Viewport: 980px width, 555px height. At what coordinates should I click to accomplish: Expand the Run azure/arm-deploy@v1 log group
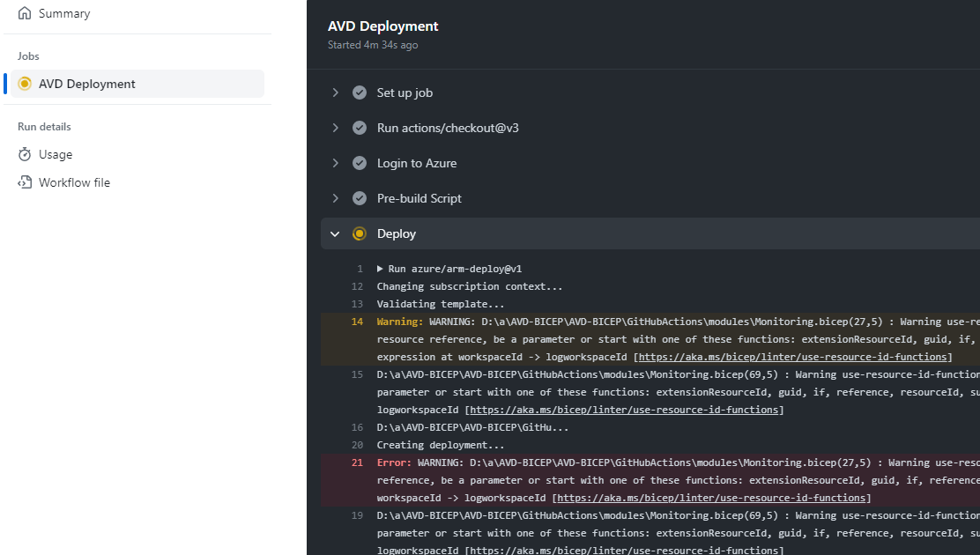tap(381, 269)
